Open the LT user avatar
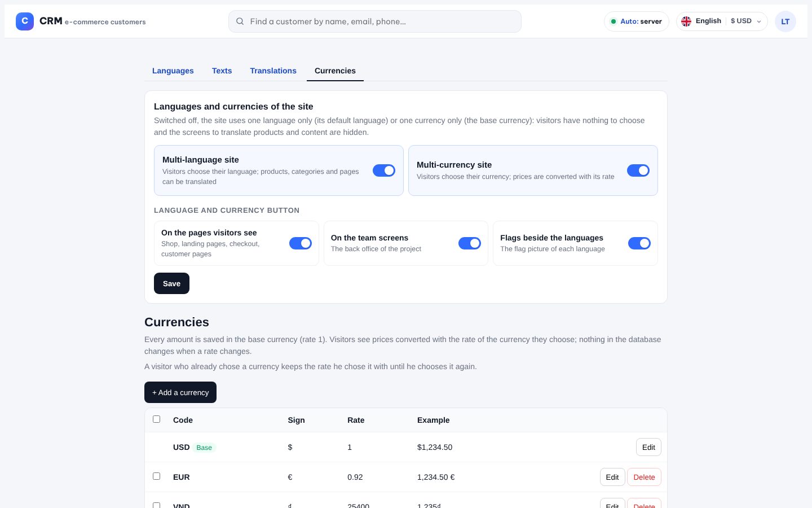This screenshot has height=508, width=812. 785,21
